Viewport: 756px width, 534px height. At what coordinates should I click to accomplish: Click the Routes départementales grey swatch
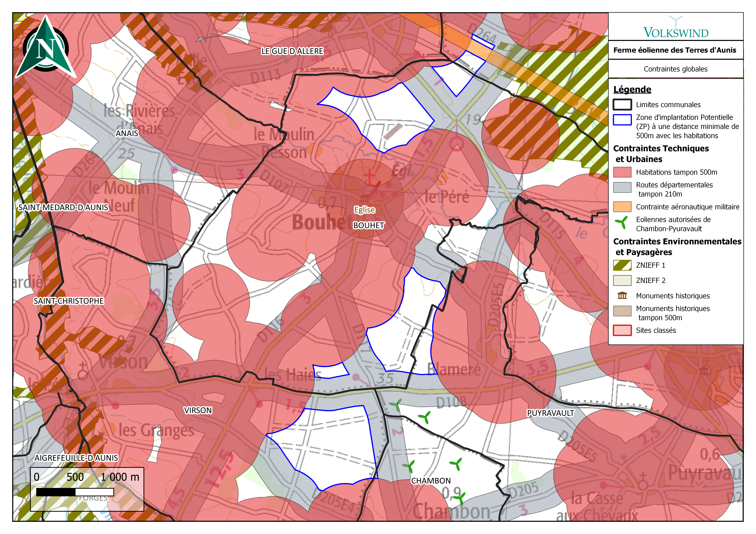point(622,187)
